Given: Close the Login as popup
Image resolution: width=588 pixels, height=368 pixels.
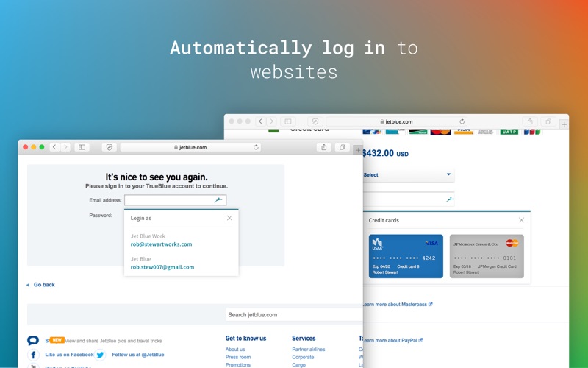Looking at the screenshot, I should [x=229, y=218].
